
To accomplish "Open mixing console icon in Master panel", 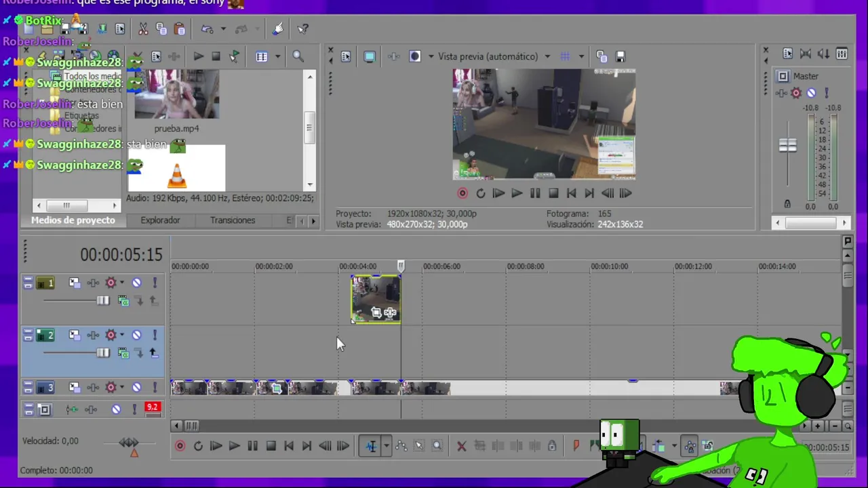I will (x=842, y=54).
